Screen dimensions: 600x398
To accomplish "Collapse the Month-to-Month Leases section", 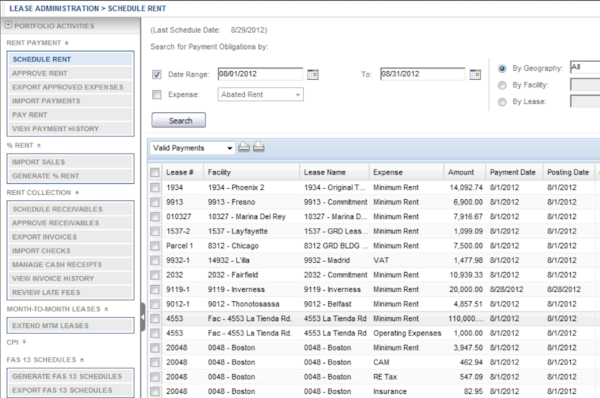I will click(x=106, y=309).
